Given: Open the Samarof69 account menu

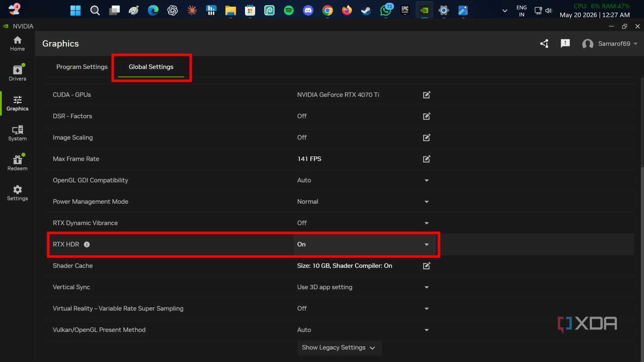Looking at the screenshot, I should pos(610,44).
